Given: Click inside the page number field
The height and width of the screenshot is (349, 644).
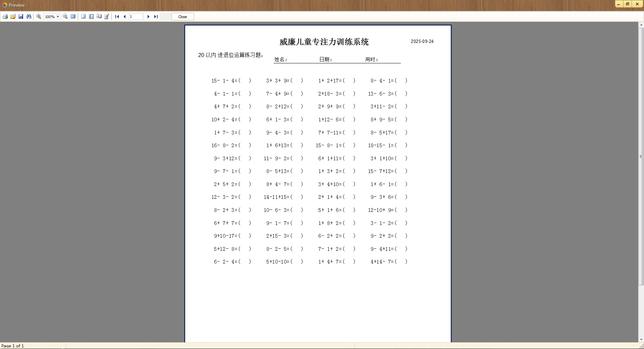Looking at the screenshot, I should pos(136,16).
